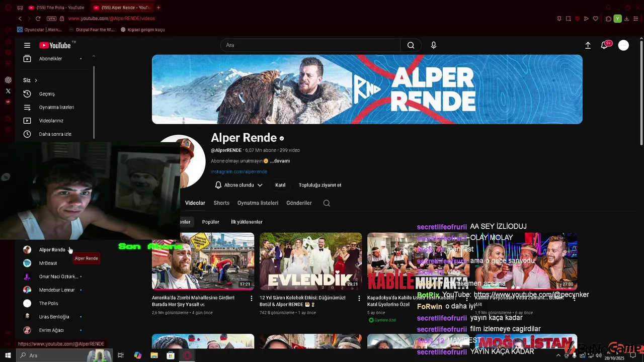Viewport: 644px width, 362px height.
Task: Open Microsoft Store from the taskbar
Action: tap(171, 355)
